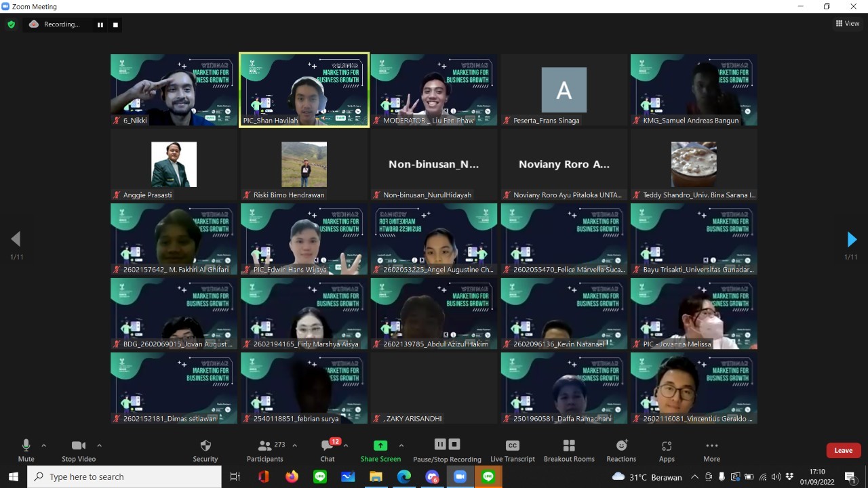Screen dimensions: 868x488
Task: Click muted mic icon on febrian surya tile
Action: [248, 418]
